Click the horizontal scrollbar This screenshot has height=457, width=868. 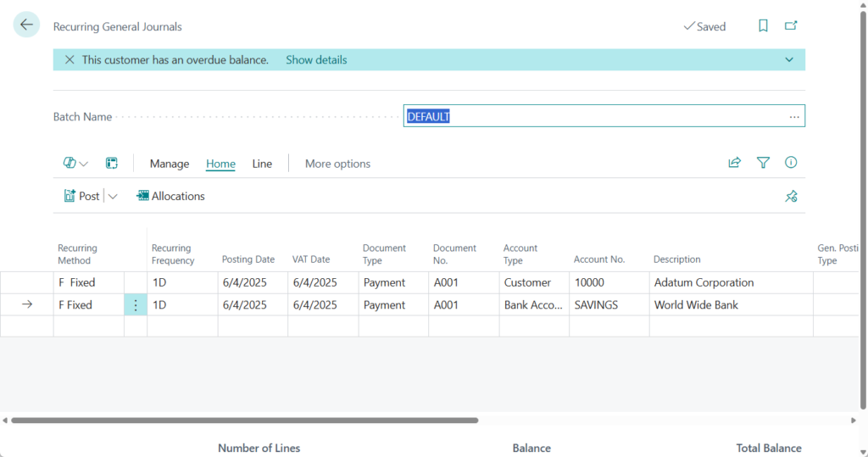coord(246,420)
